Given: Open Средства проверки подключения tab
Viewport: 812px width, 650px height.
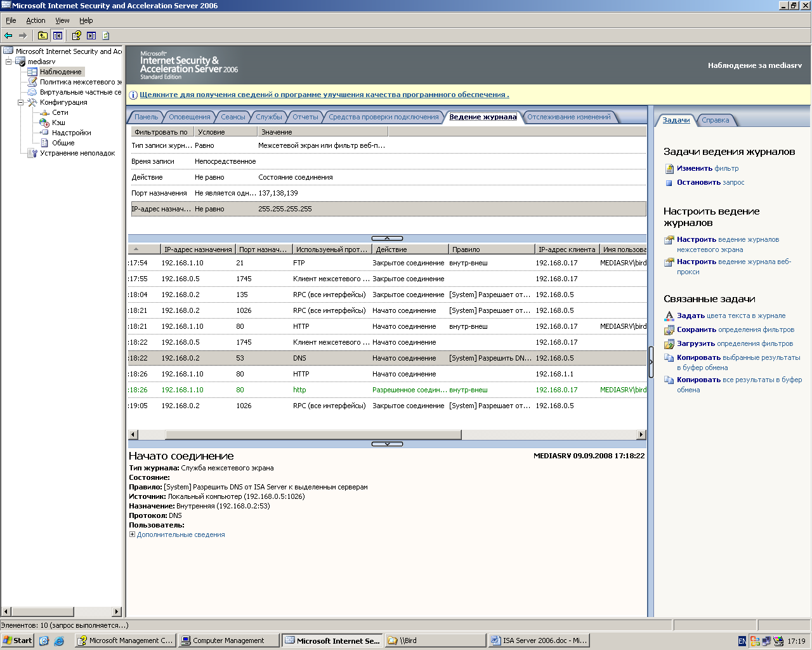Looking at the screenshot, I should pyautogui.click(x=384, y=117).
